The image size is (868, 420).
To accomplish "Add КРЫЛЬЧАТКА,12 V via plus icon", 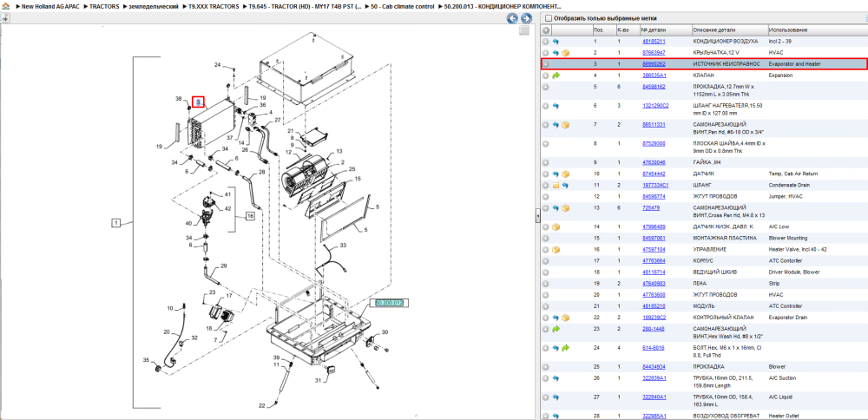I will 546,53.
